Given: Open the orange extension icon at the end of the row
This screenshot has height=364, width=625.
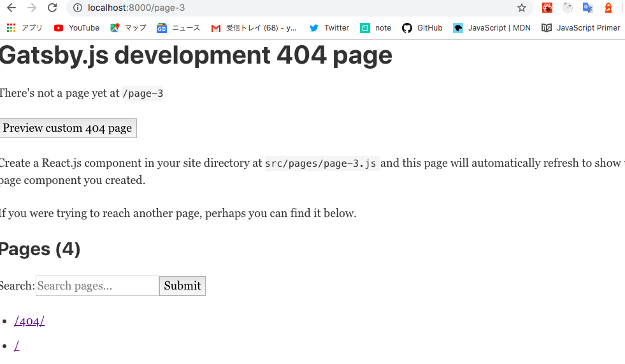Looking at the screenshot, I should pyautogui.click(x=608, y=8).
